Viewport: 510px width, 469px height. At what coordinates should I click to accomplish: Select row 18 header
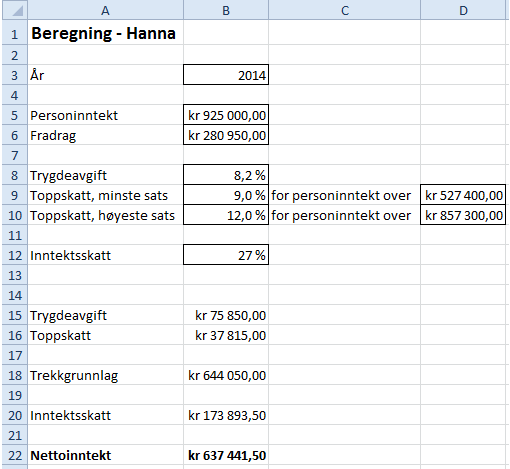click(x=15, y=375)
